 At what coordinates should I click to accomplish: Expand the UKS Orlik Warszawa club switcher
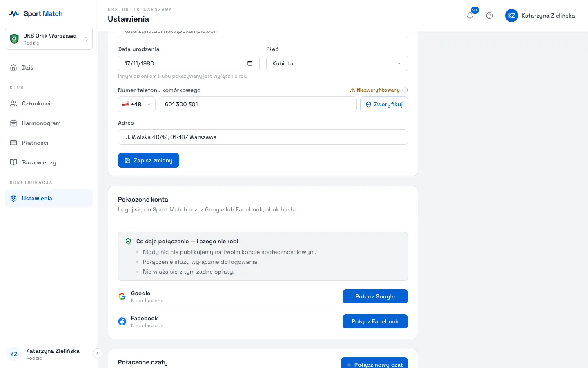click(x=49, y=39)
